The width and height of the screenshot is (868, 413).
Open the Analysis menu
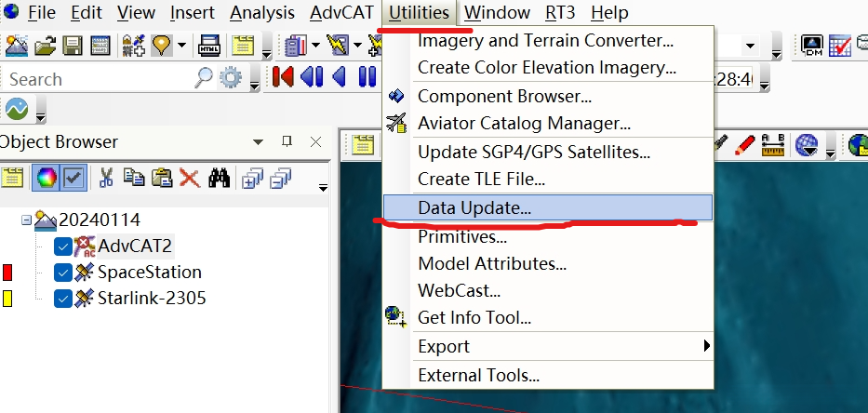(x=261, y=12)
